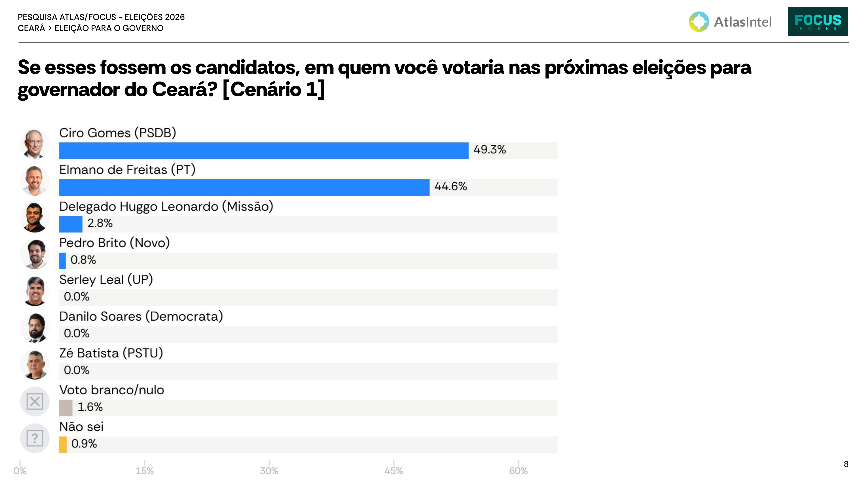Click the blue 44.6% bar for Elmano
The height and width of the screenshot is (488, 868).
(x=244, y=187)
